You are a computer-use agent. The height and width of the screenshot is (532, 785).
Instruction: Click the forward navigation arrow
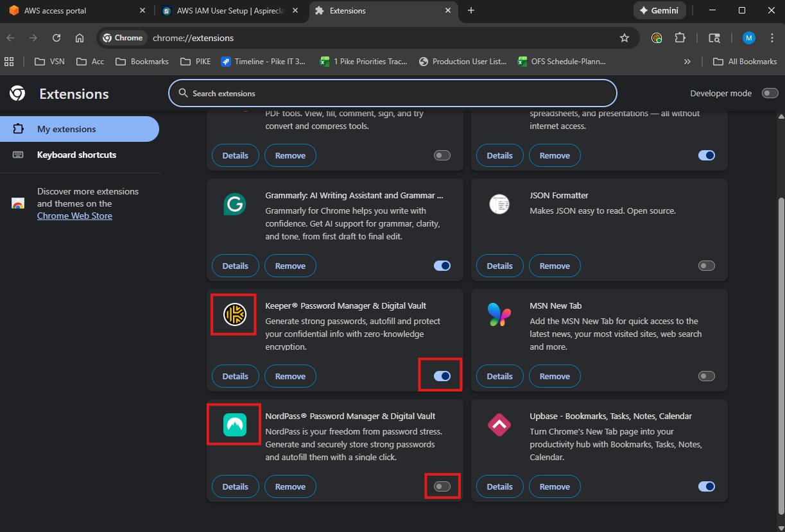click(x=33, y=38)
